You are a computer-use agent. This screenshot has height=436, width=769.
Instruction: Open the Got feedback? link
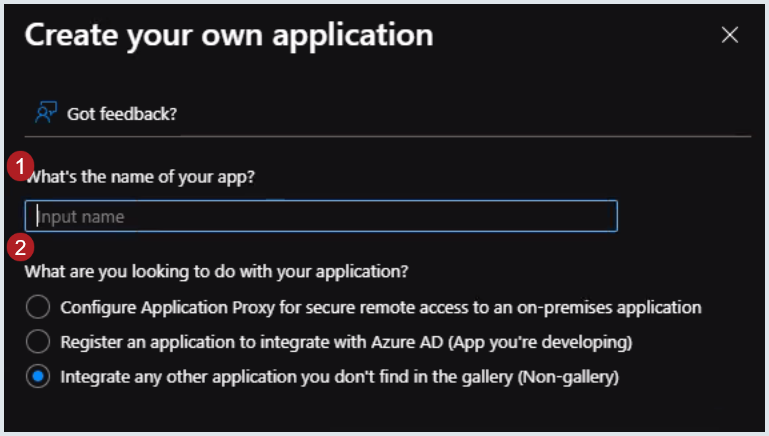click(x=122, y=114)
